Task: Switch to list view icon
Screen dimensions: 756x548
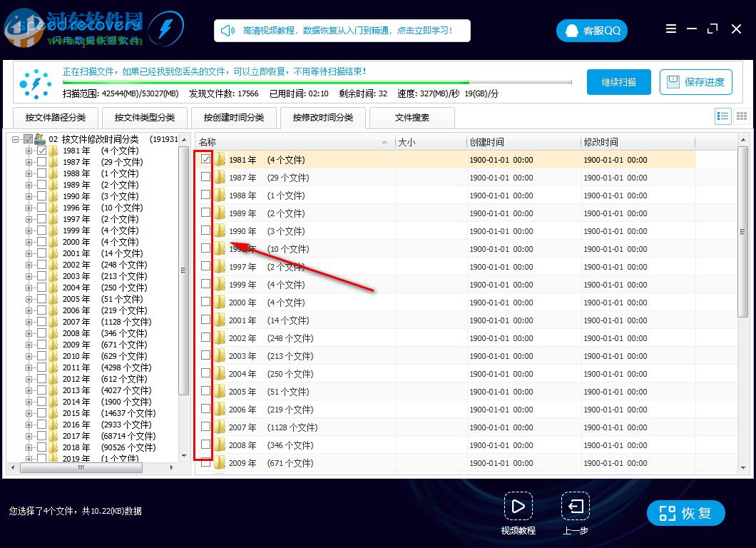Action: (722, 116)
